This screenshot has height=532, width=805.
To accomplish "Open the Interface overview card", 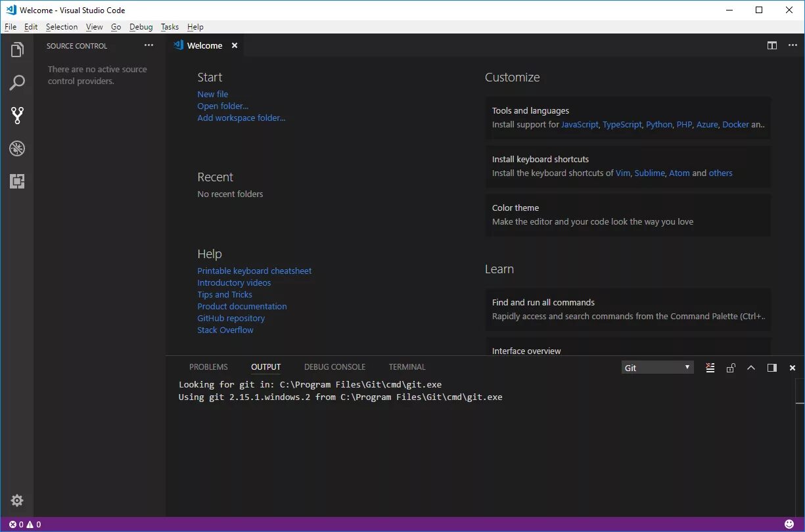I will [x=628, y=347].
